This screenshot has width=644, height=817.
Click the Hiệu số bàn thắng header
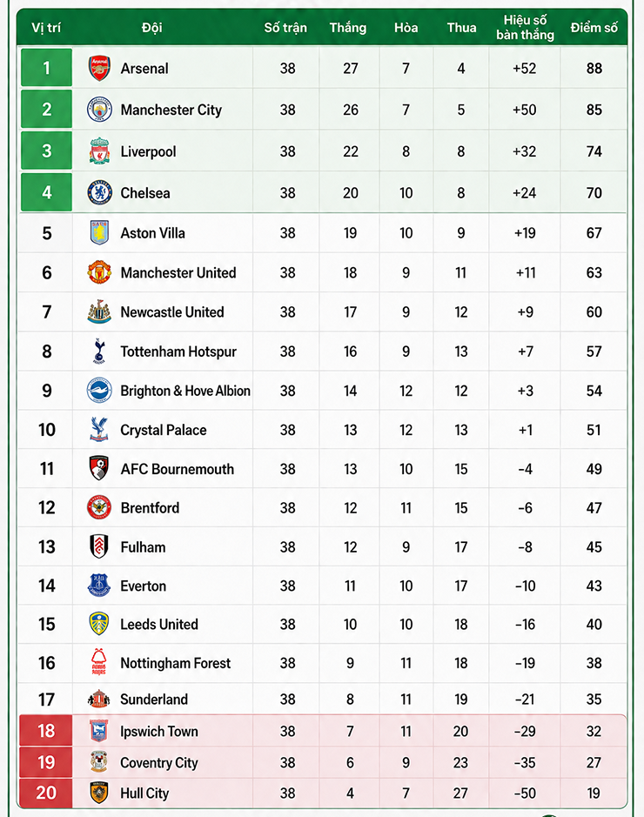coord(525,28)
